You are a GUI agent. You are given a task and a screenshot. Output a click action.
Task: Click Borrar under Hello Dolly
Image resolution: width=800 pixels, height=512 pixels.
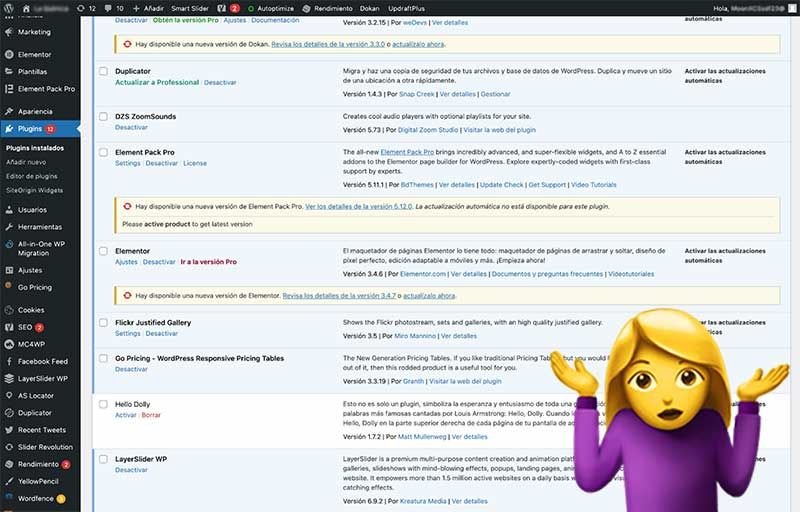coord(151,415)
